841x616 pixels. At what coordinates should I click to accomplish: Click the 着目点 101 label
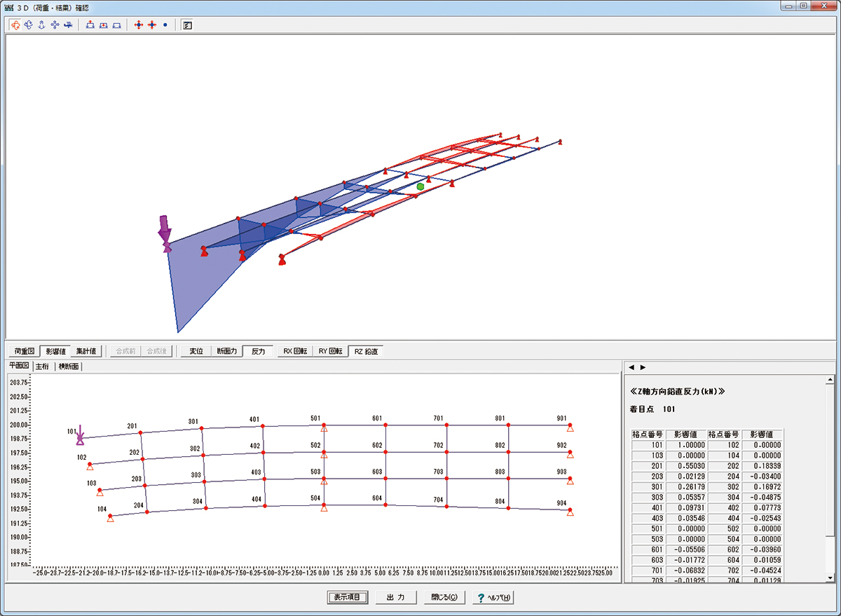(652, 409)
